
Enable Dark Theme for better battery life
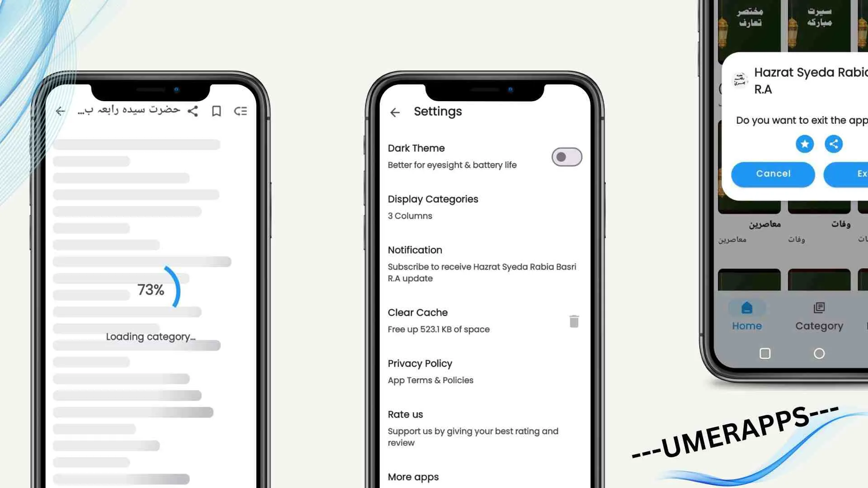(566, 157)
